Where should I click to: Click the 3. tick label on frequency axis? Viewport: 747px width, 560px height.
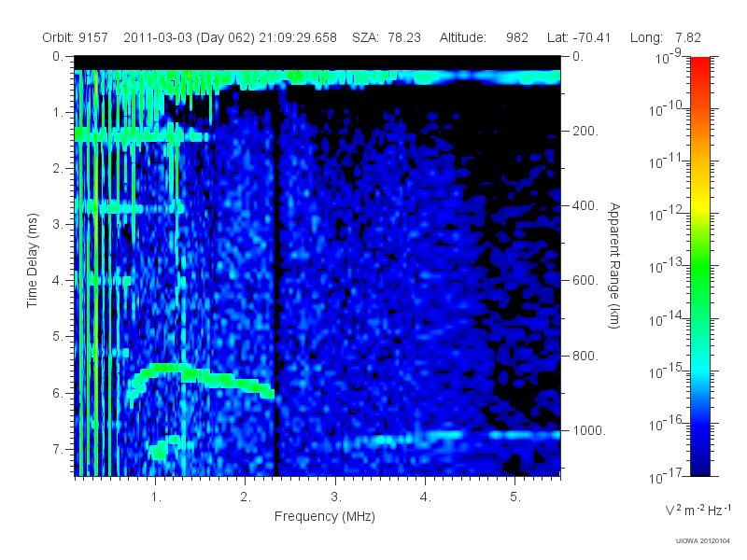(x=336, y=497)
